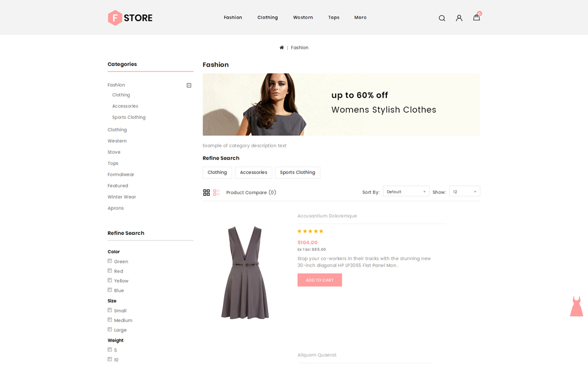Open the shopping cart bag icon

476,17
